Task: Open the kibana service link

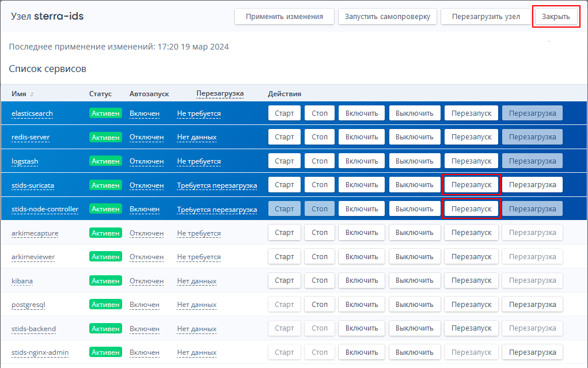Action: tap(22, 281)
